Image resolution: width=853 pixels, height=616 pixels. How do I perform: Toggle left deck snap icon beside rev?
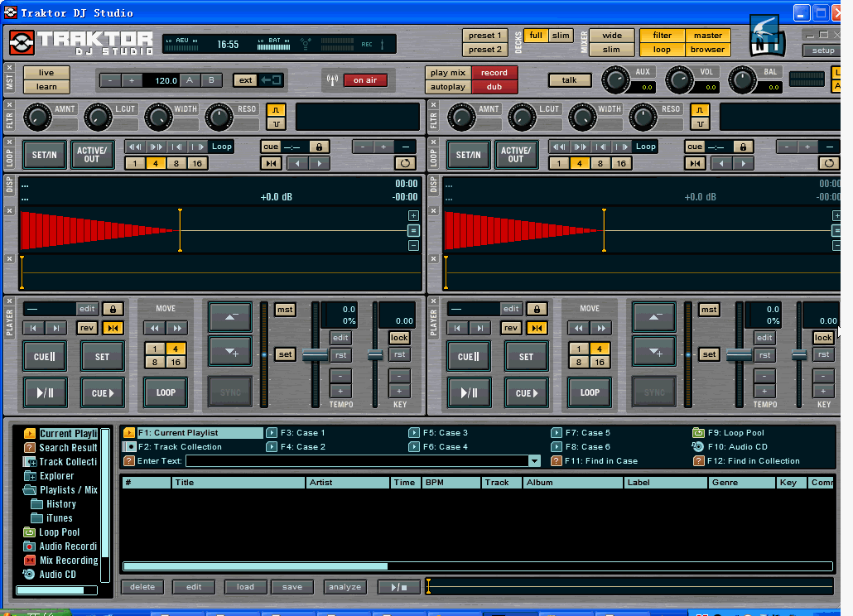click(x=113, y=328)
